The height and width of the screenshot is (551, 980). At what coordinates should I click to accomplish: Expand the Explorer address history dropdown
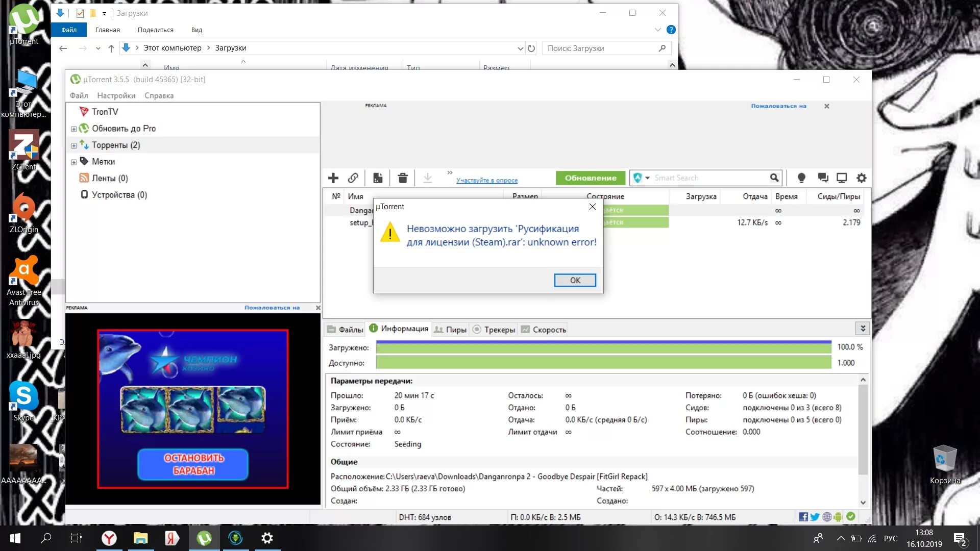[x=520, y=48]
